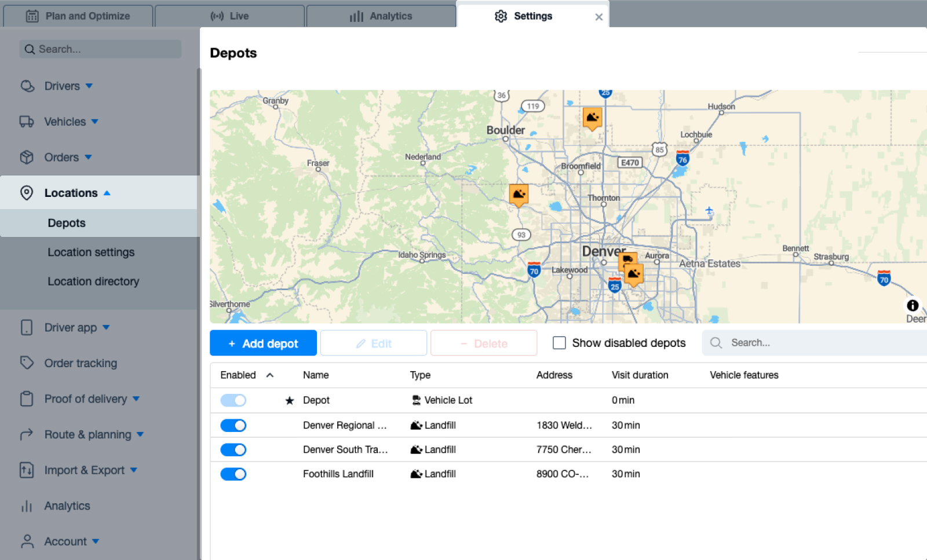Open the Search field in the sidebar
Image resolution: width=927 pixels, height=560 pixels.
pyautogui.click(x=98, y=49)
